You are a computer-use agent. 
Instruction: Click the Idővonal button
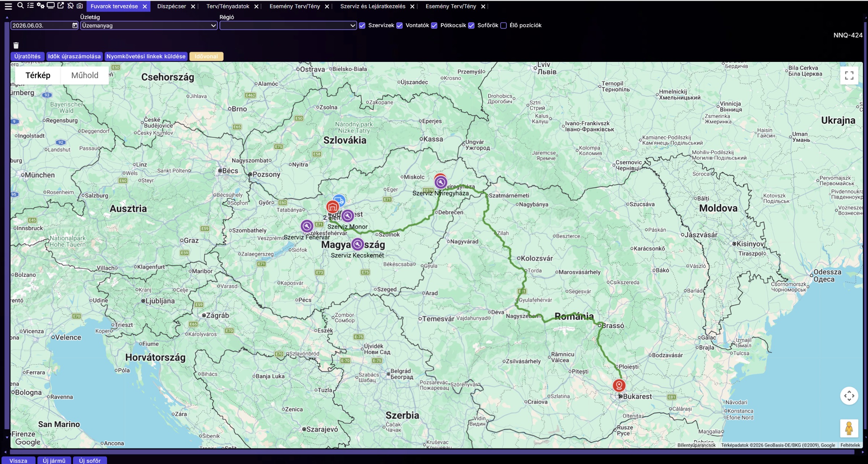coord(206,56)
